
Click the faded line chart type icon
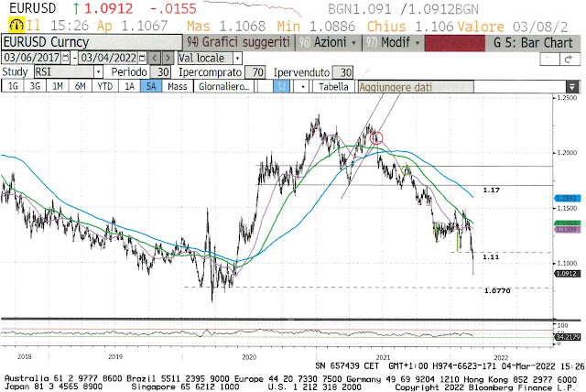[265, 87]
